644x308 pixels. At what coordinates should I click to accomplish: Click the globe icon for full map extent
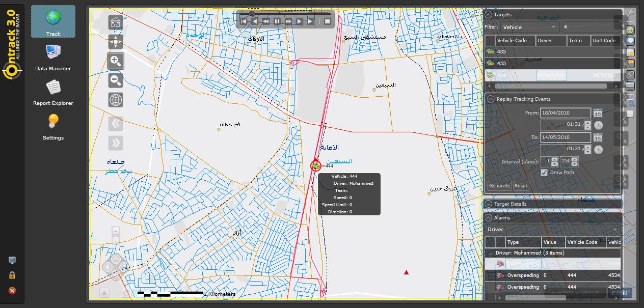pos(115,100)
